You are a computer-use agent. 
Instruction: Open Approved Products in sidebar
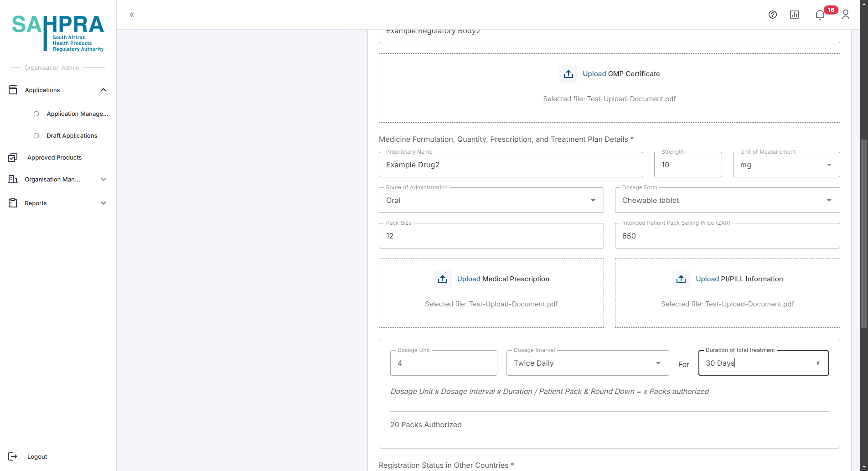[x=54, y=158]
